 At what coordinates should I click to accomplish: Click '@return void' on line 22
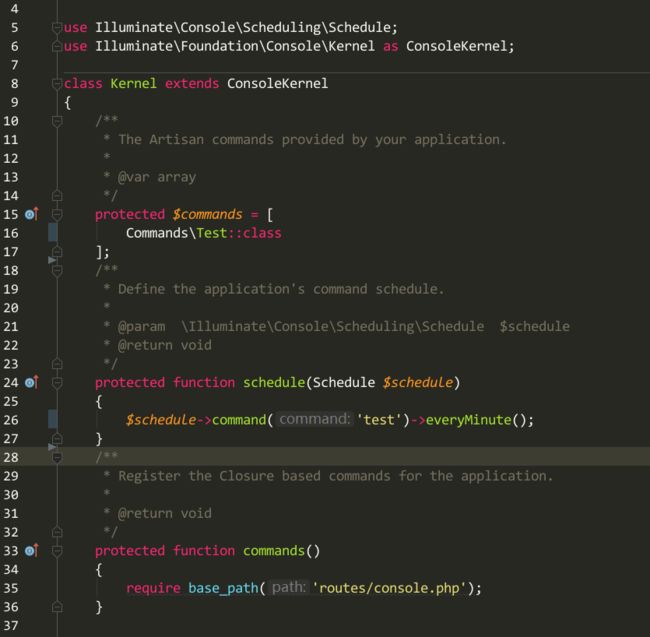(165, 345)
